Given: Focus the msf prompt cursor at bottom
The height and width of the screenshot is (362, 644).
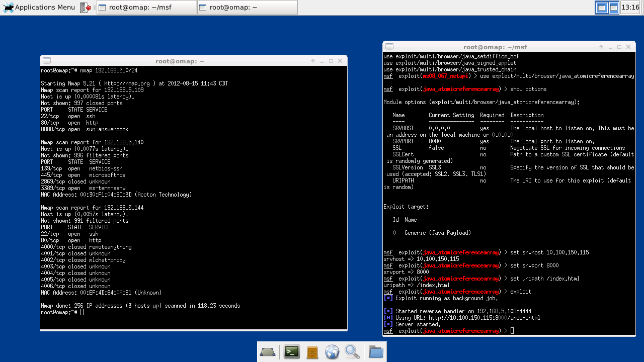Looking at the screenshot, I should [512, 331].
